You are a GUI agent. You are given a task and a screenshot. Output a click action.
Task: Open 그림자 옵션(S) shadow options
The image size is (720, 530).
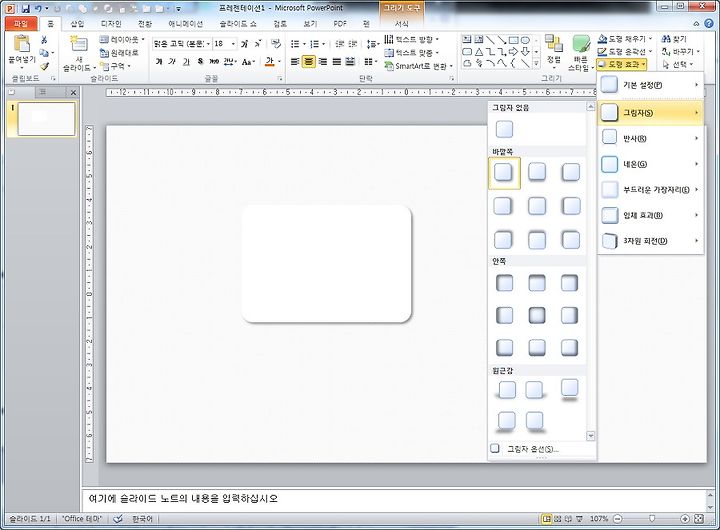(x=533, y=449)
